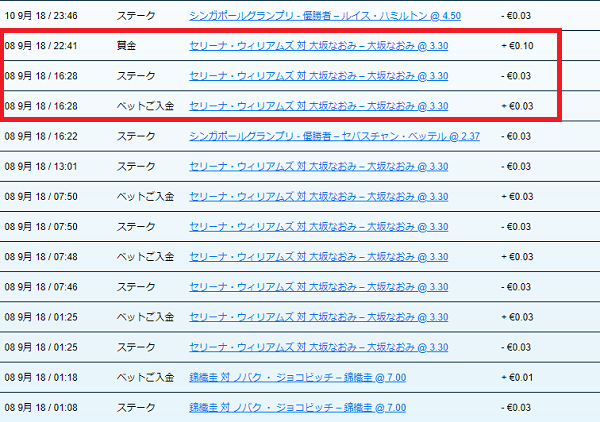Select the date cell "08 9月 18 / 01:18"

tap(41, 377)
